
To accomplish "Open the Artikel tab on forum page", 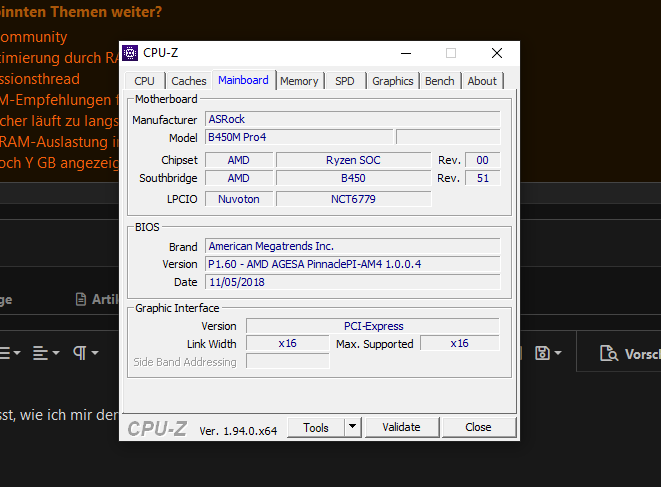I will 97,299.
